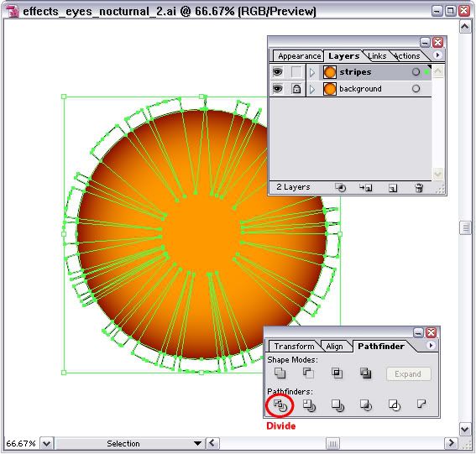Click the horizontal scrollbar thumb
476x454 pixels.
pos(332,444)
